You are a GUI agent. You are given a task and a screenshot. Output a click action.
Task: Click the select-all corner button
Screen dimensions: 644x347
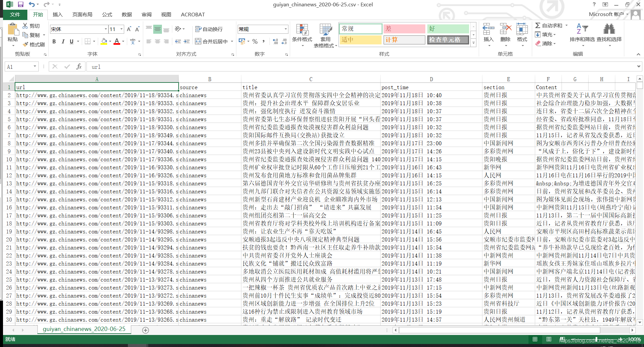coord(9,79)
